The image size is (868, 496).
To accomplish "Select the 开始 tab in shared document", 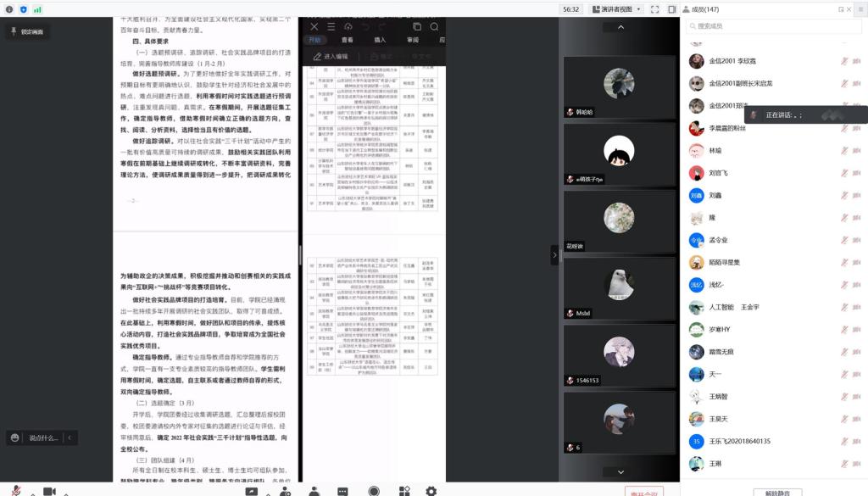I will coord(315,40).
